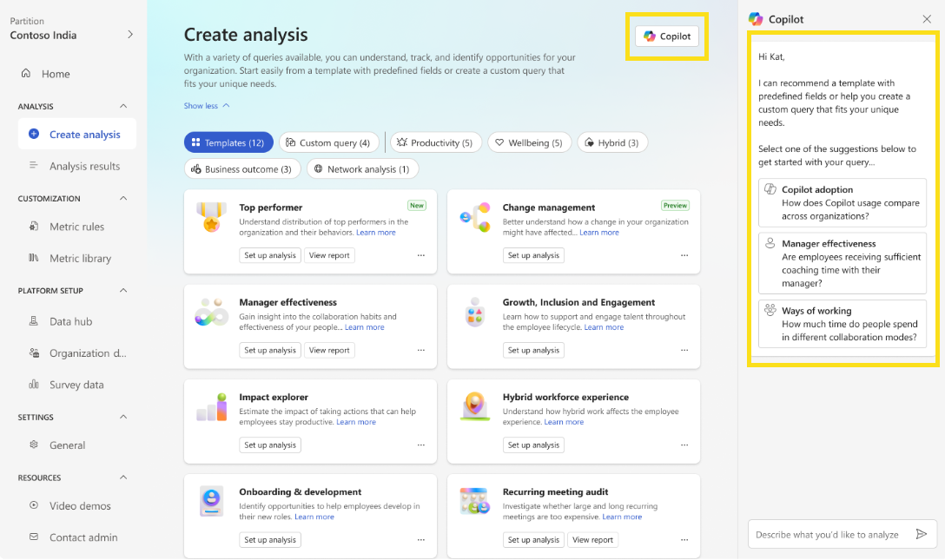
Task: Open Copilot using the highlighted top button
Action: point(666,36)
